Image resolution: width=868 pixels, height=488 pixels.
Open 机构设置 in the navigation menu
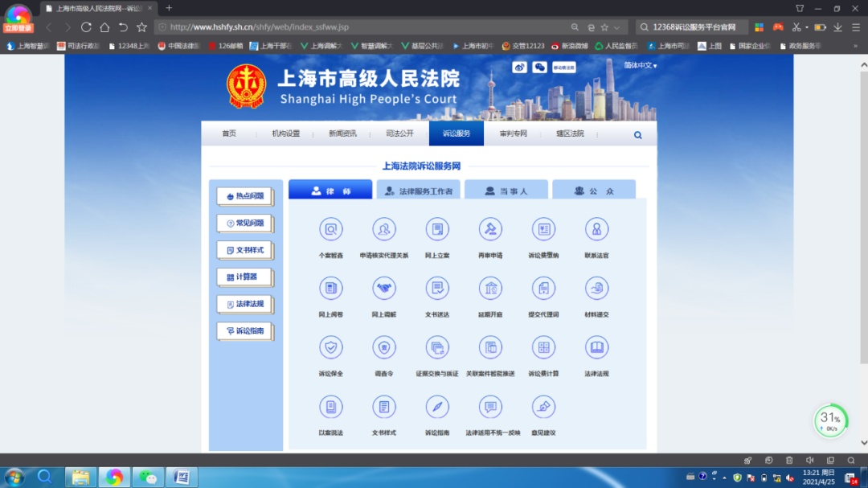(285, 133)
